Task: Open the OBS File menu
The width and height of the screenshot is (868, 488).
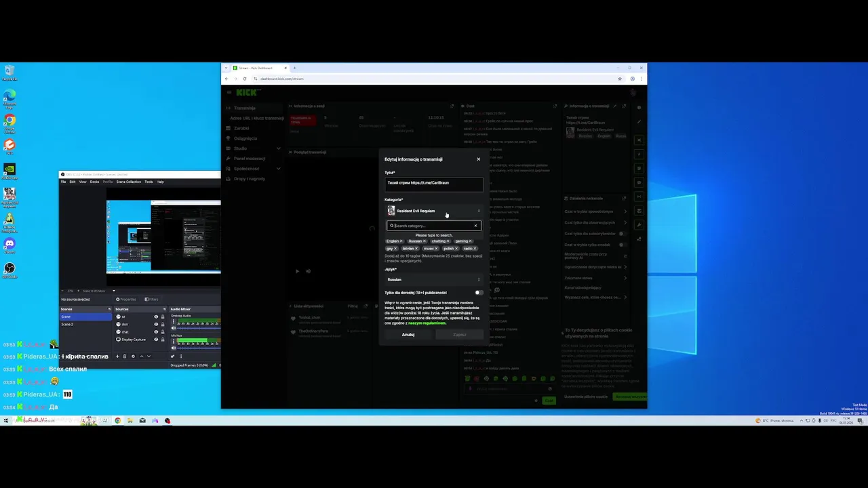Action: tap(64, 182)
